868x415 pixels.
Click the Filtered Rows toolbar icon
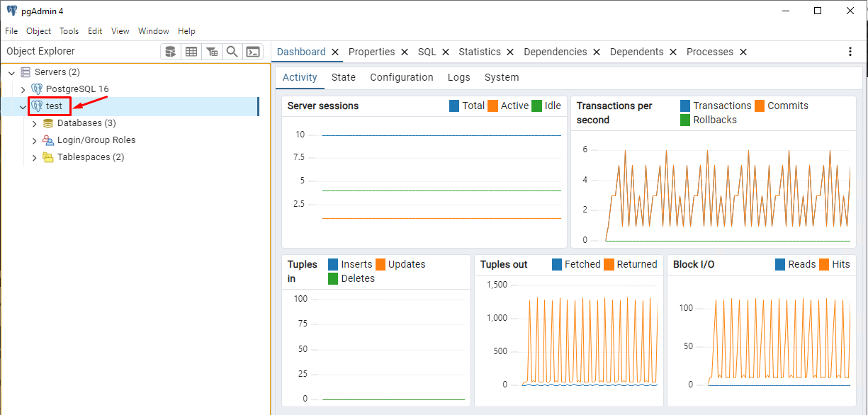point(212,52)
